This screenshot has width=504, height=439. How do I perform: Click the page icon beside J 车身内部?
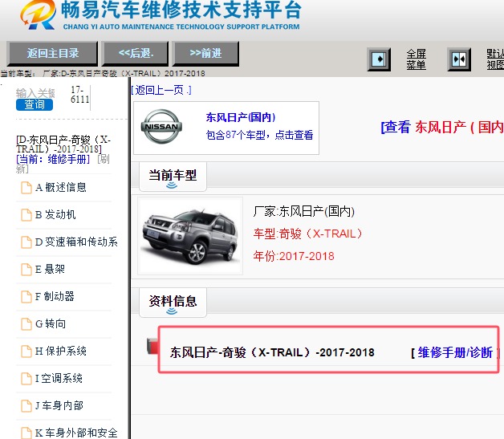click(x=26, y=406)
